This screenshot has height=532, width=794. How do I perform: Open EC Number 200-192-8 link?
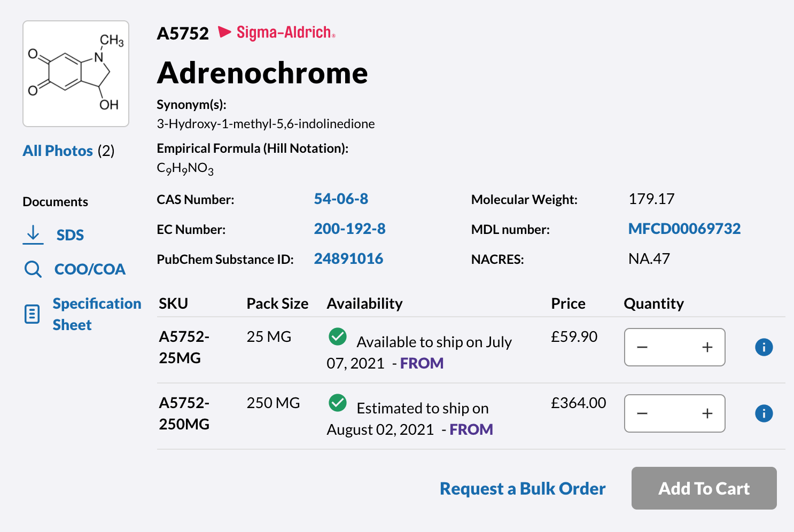pyautogui.click(x=349, y=229)
